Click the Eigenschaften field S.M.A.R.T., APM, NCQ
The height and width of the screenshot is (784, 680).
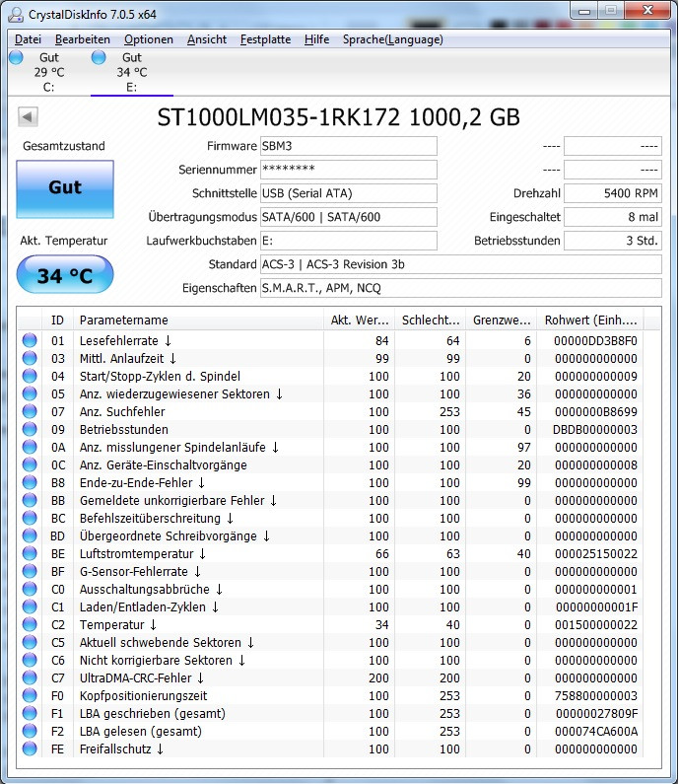pyautogui.click(x=460, y=288)
